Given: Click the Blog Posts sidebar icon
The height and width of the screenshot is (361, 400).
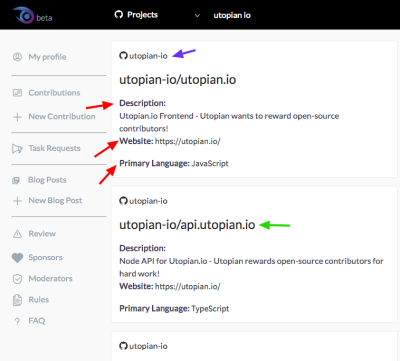Looking at the screenshot, I should tap(16, 180).
